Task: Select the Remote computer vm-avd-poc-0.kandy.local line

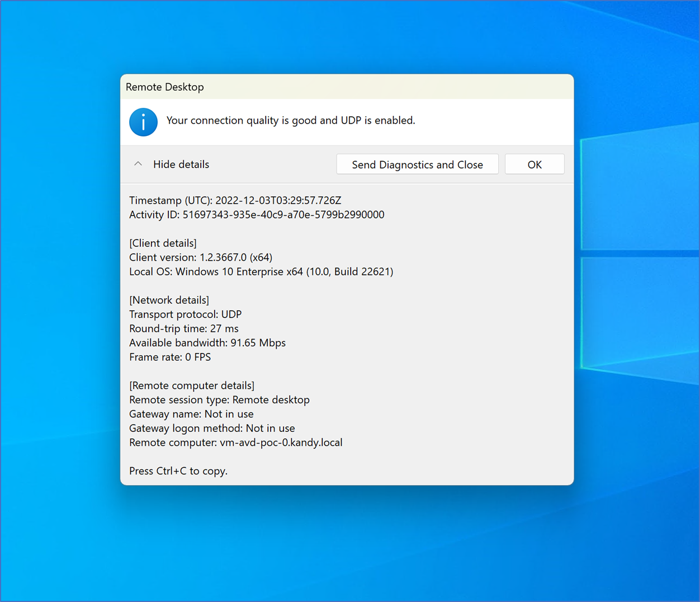Action: [236, 443]
